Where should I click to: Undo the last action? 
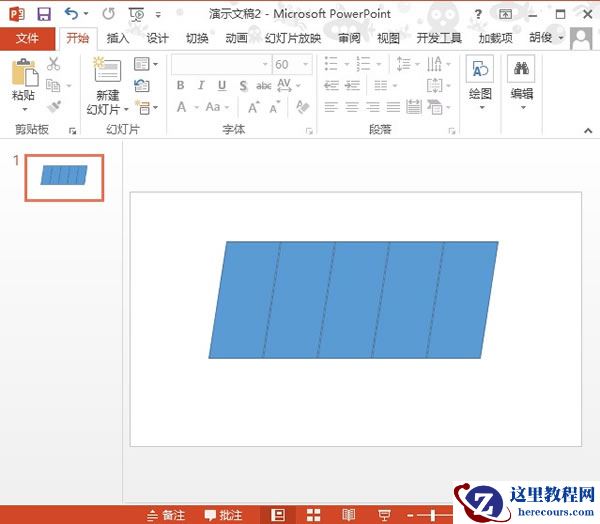72,14
